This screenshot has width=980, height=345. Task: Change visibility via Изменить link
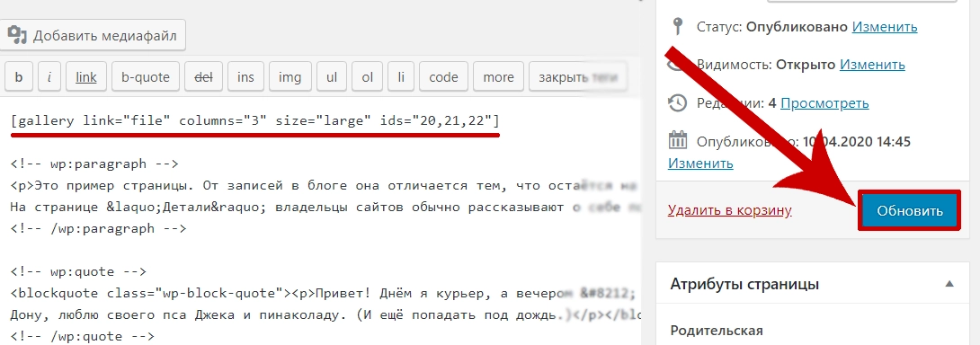pos(872,65)
